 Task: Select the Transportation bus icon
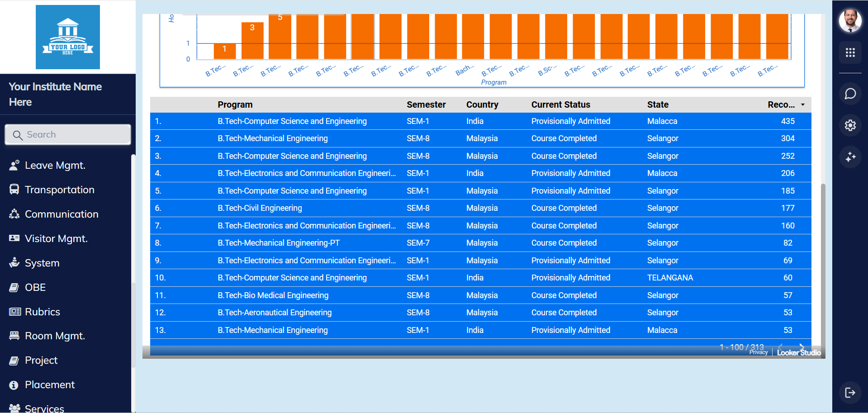(14, 190)
